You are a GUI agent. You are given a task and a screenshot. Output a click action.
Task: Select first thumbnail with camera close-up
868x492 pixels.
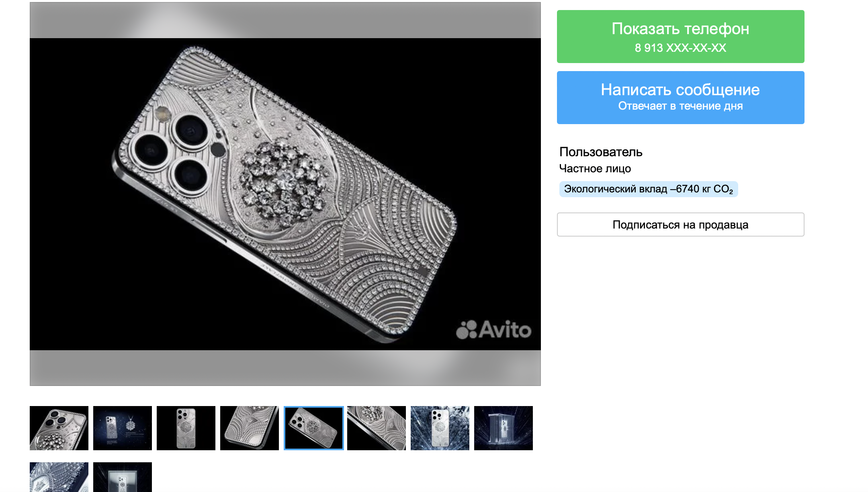tap(59, 428)
